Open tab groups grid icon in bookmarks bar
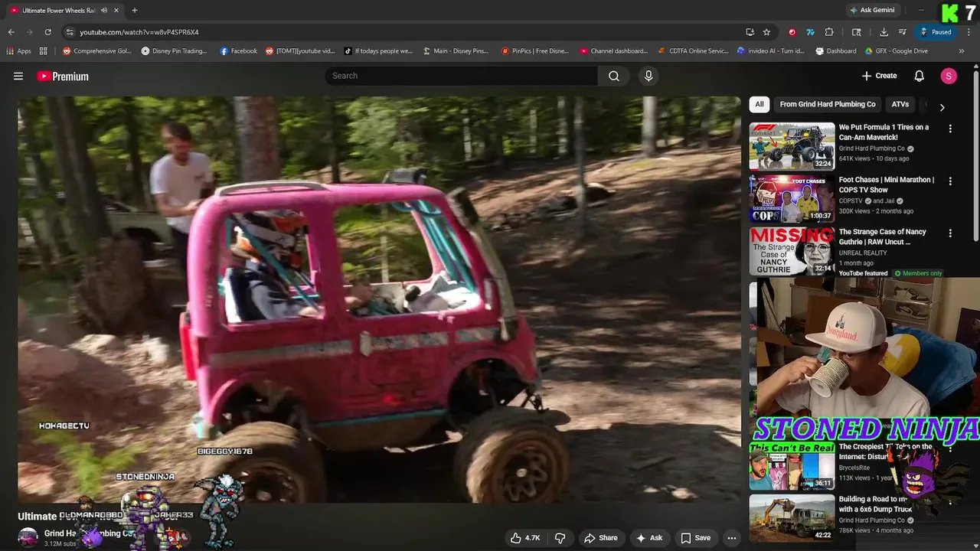 pos(44,51)
